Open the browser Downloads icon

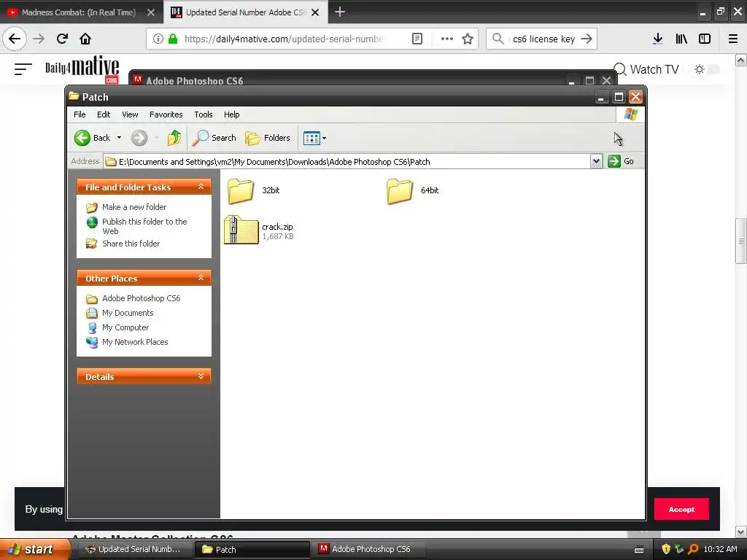tap(657, 39)
